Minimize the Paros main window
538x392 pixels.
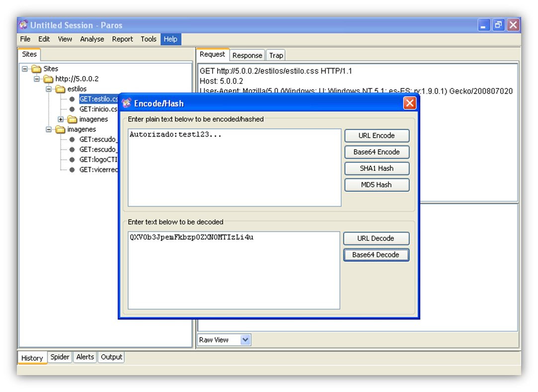(x=483, y=25)
